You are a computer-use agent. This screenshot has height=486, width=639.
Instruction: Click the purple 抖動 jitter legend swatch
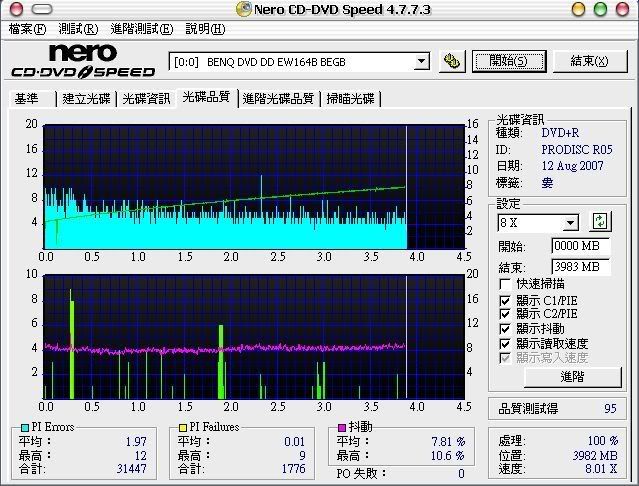pos(342,427)
